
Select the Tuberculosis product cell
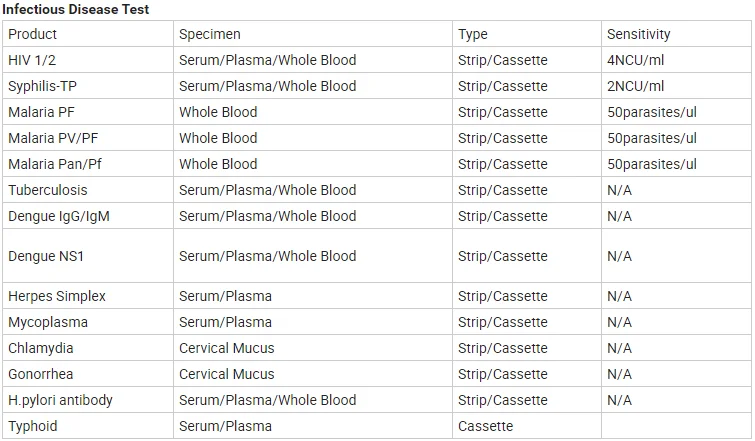(47, 190)
